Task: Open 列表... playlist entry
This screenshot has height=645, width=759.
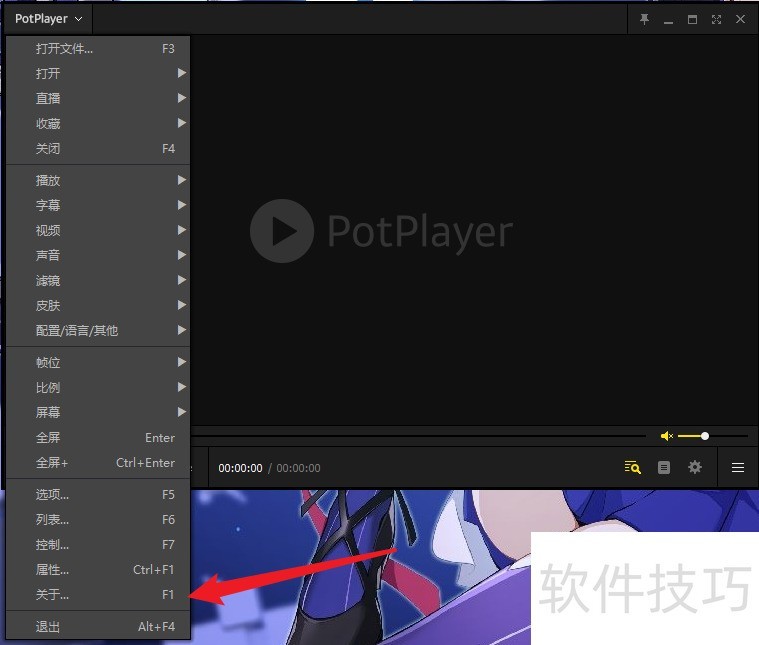Action: (x=98, y=520)
